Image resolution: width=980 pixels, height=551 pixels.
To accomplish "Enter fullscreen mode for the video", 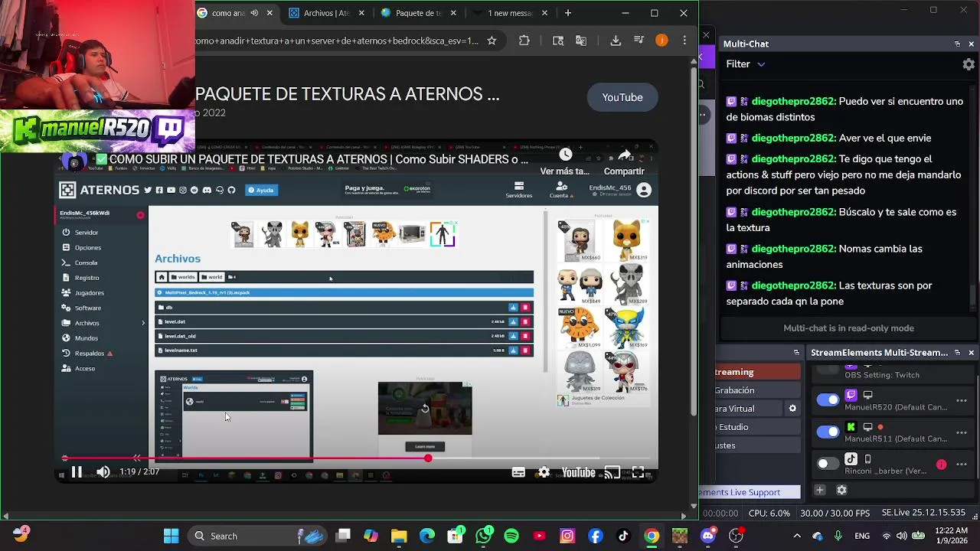I will tap(638, 473).
